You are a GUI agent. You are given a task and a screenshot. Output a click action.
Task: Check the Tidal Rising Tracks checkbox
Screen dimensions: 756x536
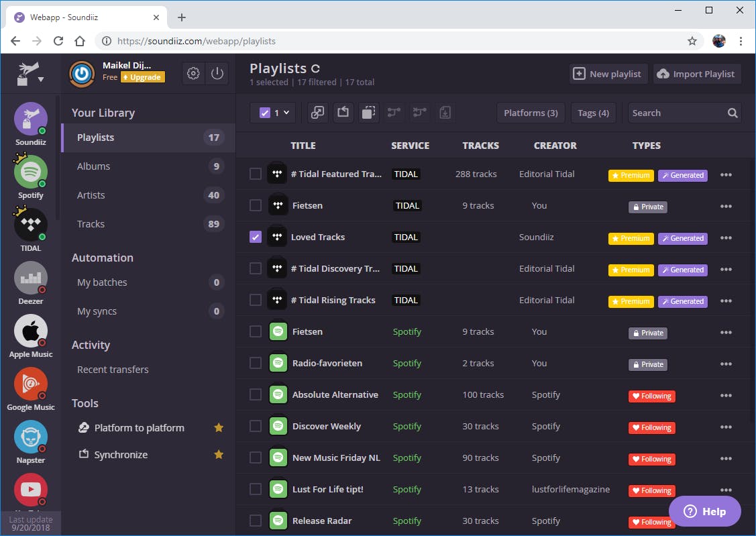tap(256, 300)
